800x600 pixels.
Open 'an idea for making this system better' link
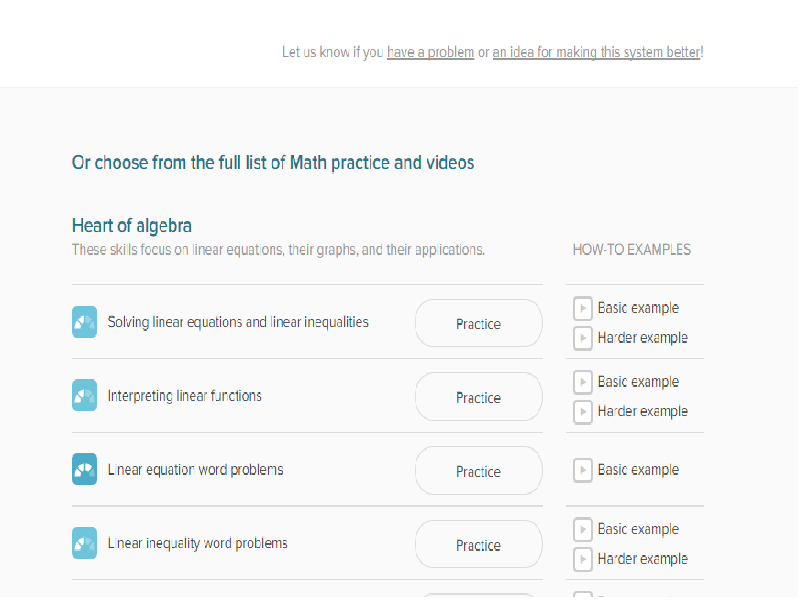[596, 52]
